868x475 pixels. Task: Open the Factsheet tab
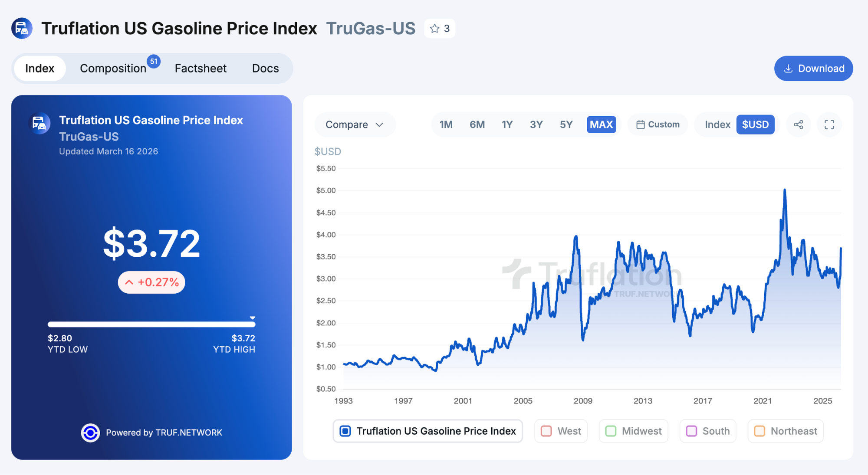pyautogui.click(x=201, y=69)
